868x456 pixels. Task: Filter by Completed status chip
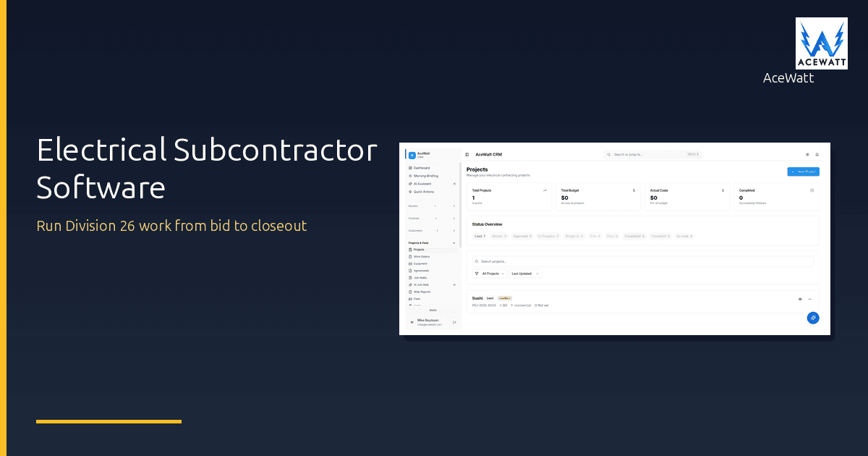click(x=634, y=236)
